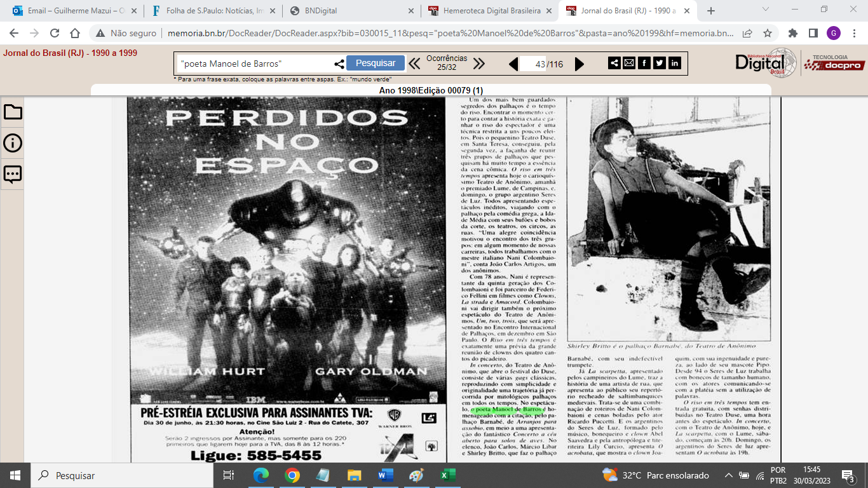Open the tab search chevron in Chrome
The image size is (868, 488).
(x=765, y=10)
